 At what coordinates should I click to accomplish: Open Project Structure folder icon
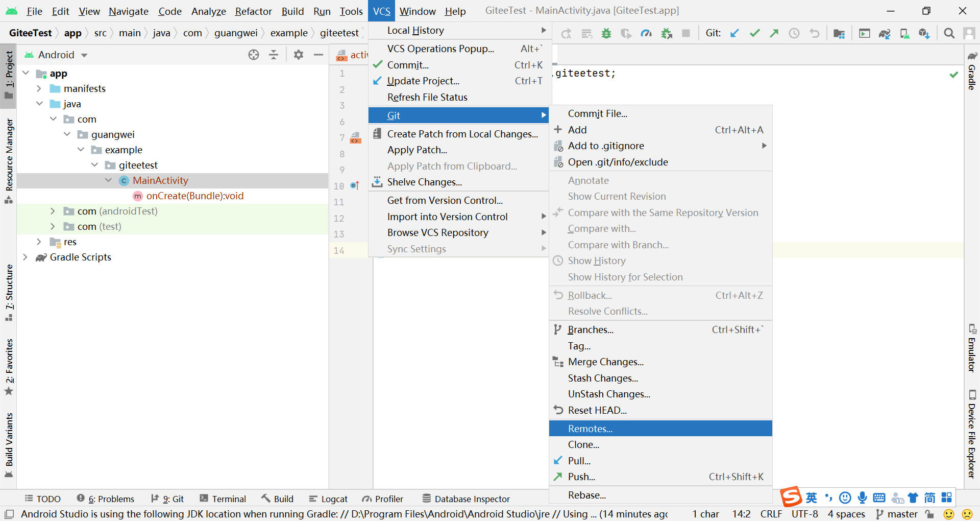(839, 33)
